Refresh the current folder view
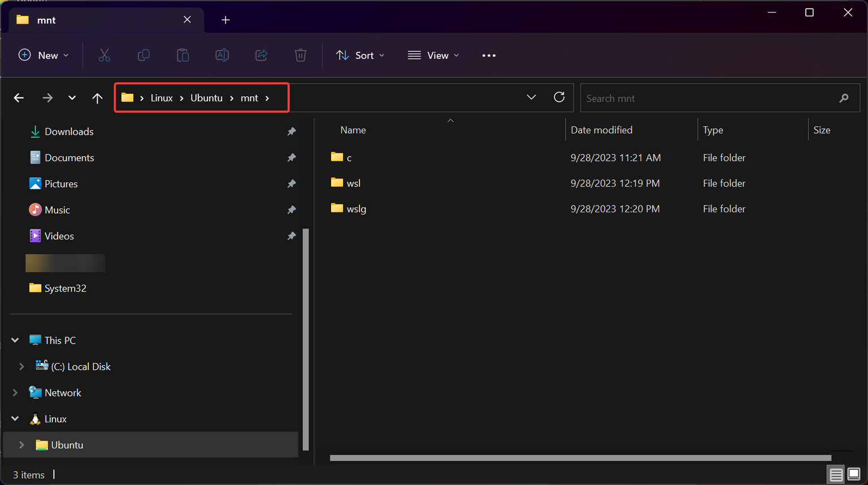 tap(559, 97)
